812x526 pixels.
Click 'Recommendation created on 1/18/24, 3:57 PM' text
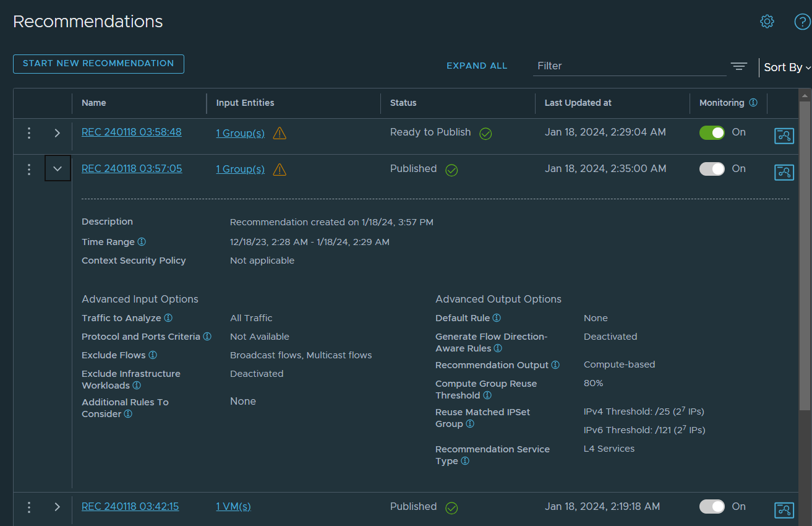[331, 222]
